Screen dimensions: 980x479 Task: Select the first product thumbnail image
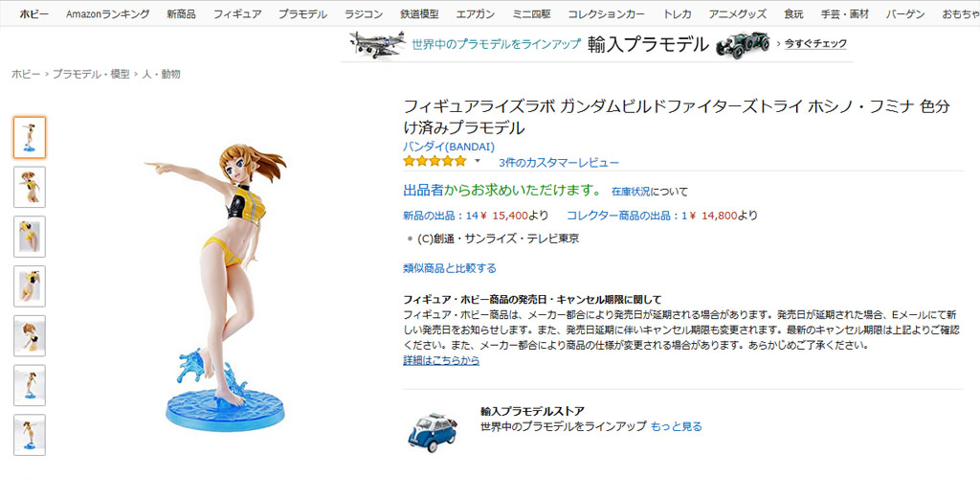(30, 137)
